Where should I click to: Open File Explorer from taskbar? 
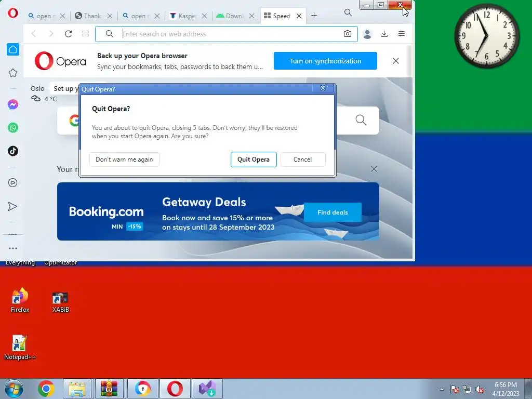[77, 389]
